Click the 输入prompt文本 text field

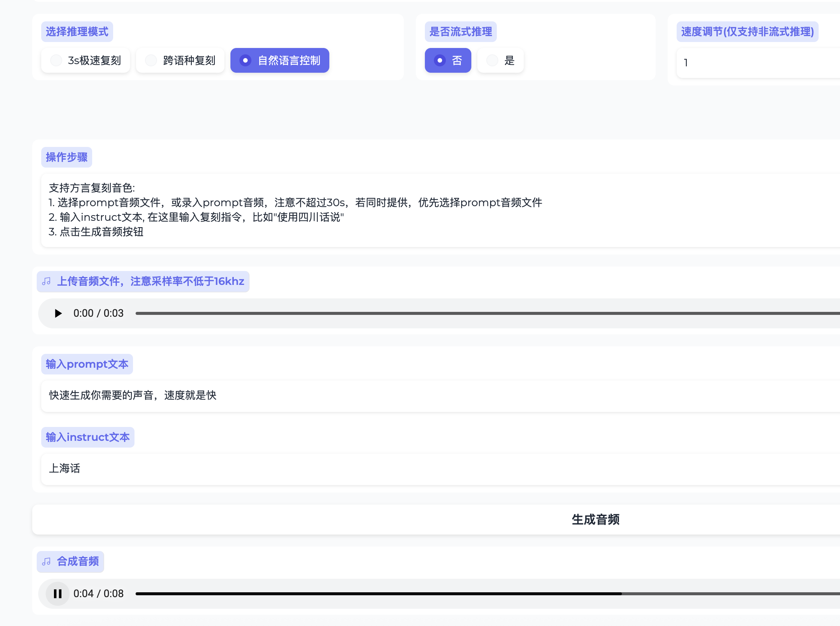pos(441,395)
